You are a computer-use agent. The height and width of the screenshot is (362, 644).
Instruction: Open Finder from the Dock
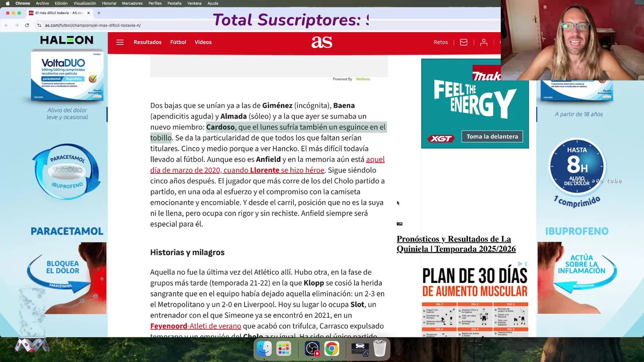pyautogui.click(x=264, y=348)
